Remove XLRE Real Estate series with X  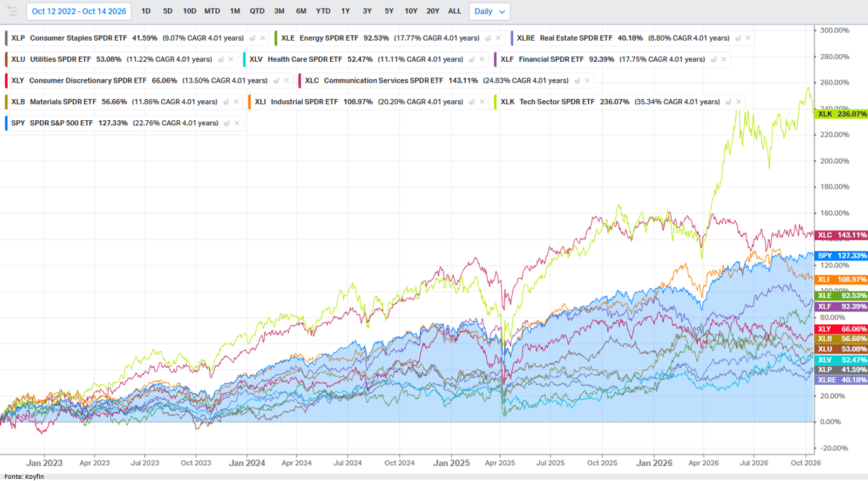pyautogui.click(x=748, y=38)
